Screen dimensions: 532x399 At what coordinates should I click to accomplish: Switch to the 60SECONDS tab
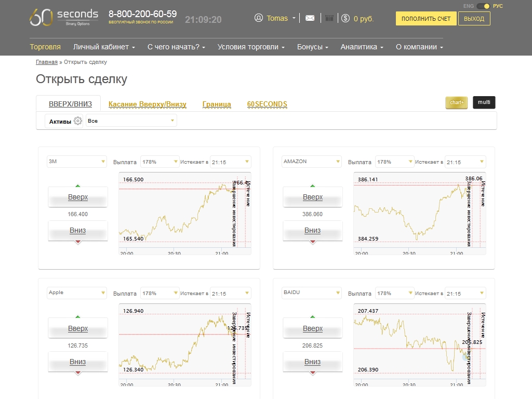click(267, 104)
